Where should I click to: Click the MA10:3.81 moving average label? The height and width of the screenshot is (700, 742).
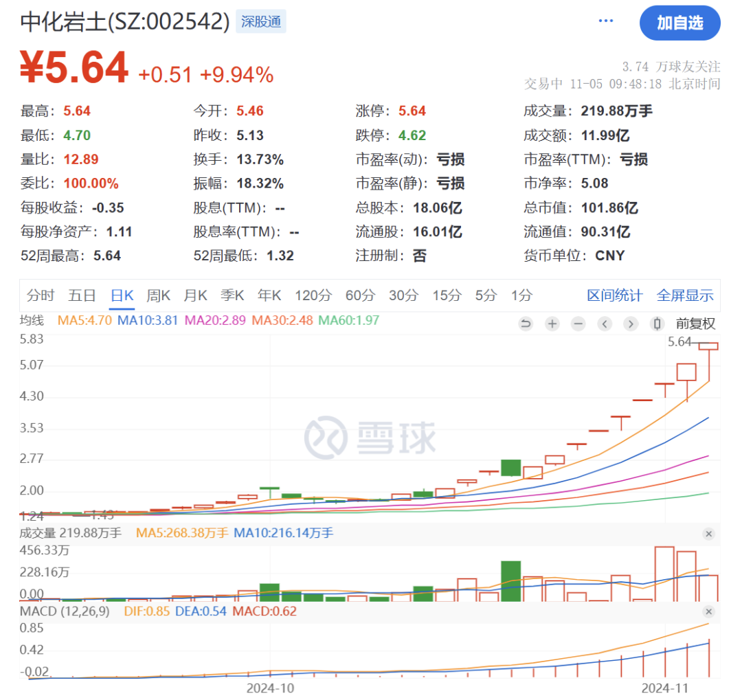coord(148,320)
